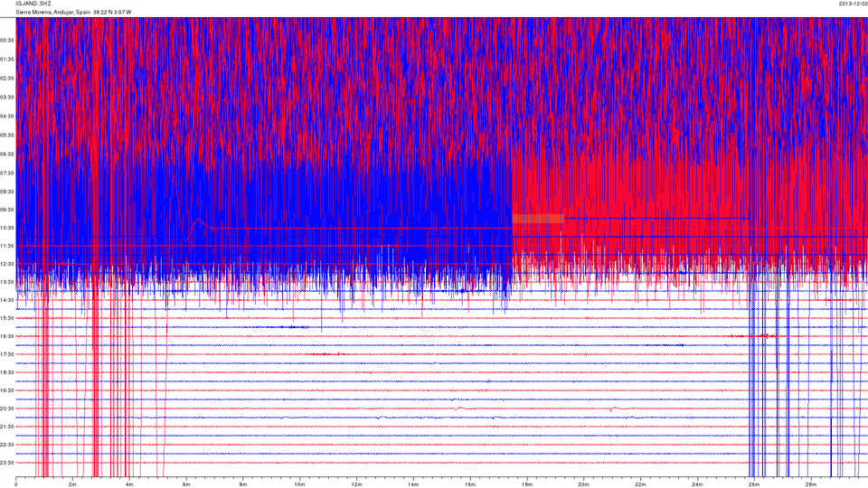Select the 23:30 time row label
868x488 pixels.
click(7, 463)
